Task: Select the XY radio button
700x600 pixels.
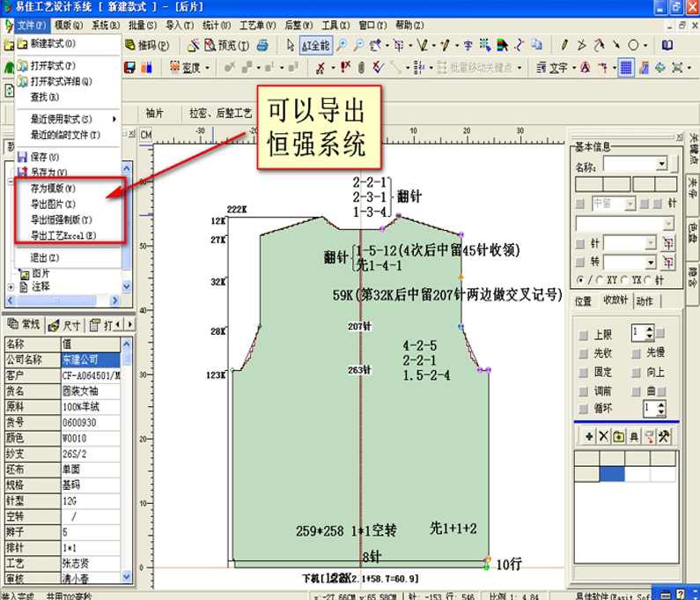Action: click(600, 280)
